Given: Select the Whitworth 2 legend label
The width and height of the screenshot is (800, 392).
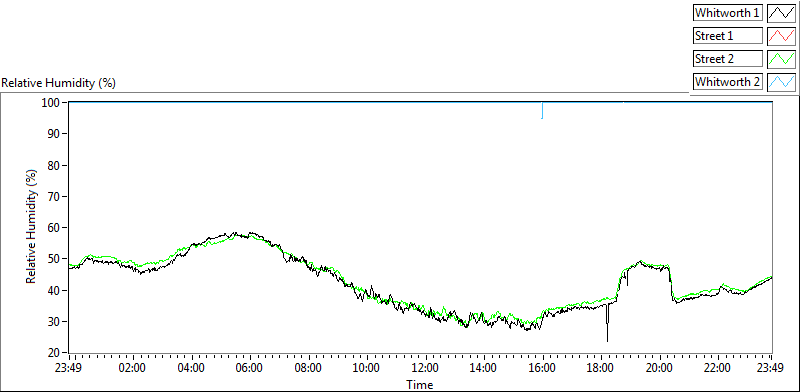Looking at the screenshot, I should coord(728,82).
